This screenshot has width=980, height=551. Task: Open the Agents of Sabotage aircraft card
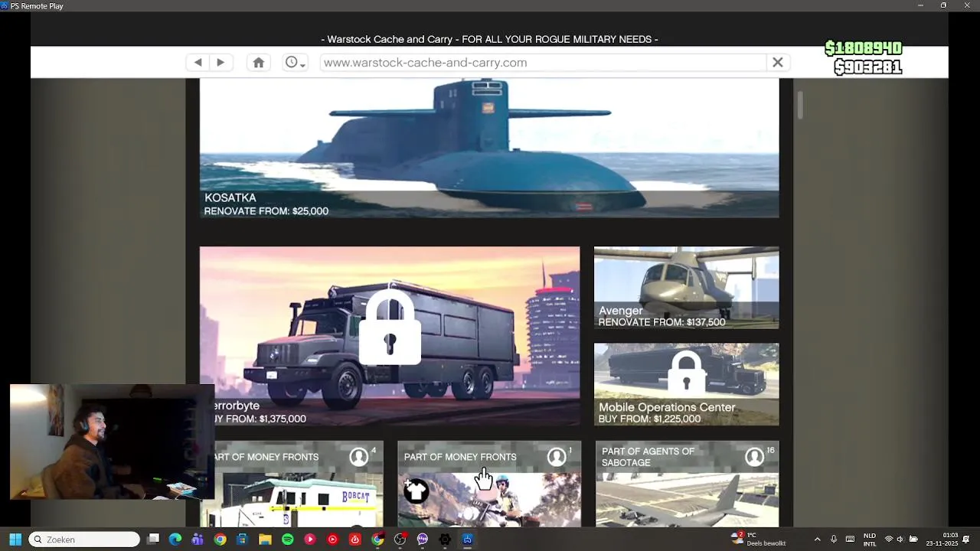pyautogui.click(x=687, y=484)
